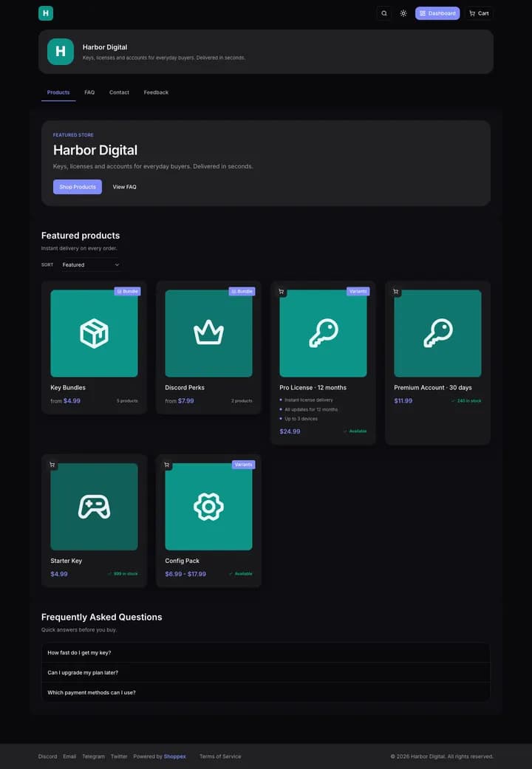This screenshot has height=769, width=532.
Task: Toggle the light/dark theme sun icon
Action: [x=403, y=13]
